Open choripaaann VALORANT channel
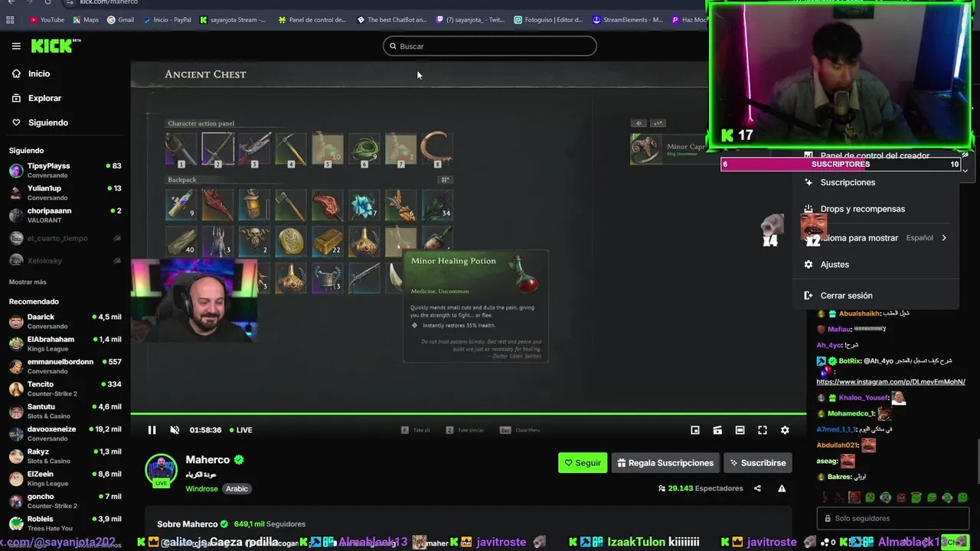This screenshot has height=551, width=980. point(65,215)
